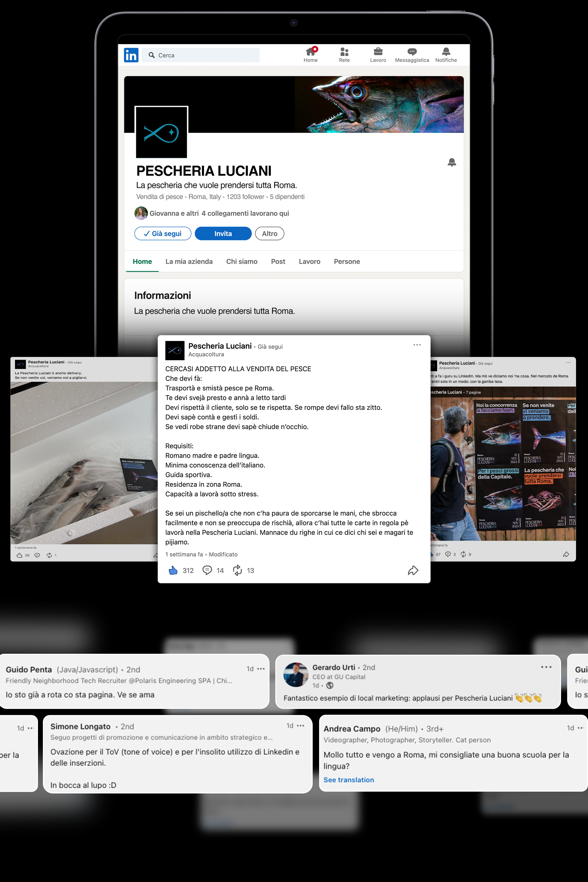This screenshot has height=882, width=588.
Task: Toggle page notification bell beside Pescheria Luciani title
Action: coord(452,162)
